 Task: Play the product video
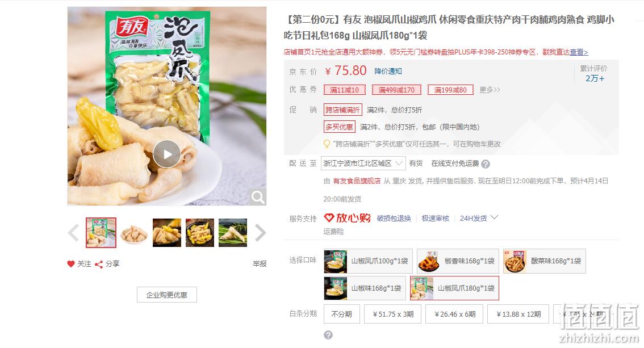pyautogui.click(x=167, y=154)
